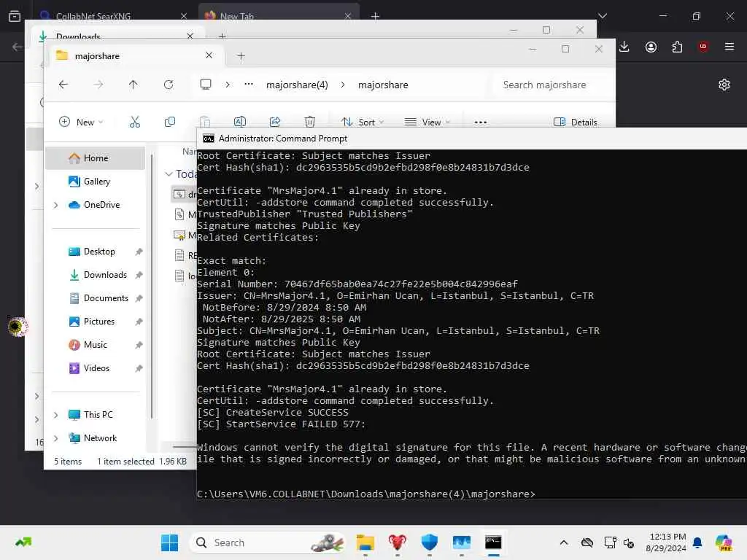Open the browser account profile icon
The image size is (747, 560).
pyautogui.click(x=651, y=47)
